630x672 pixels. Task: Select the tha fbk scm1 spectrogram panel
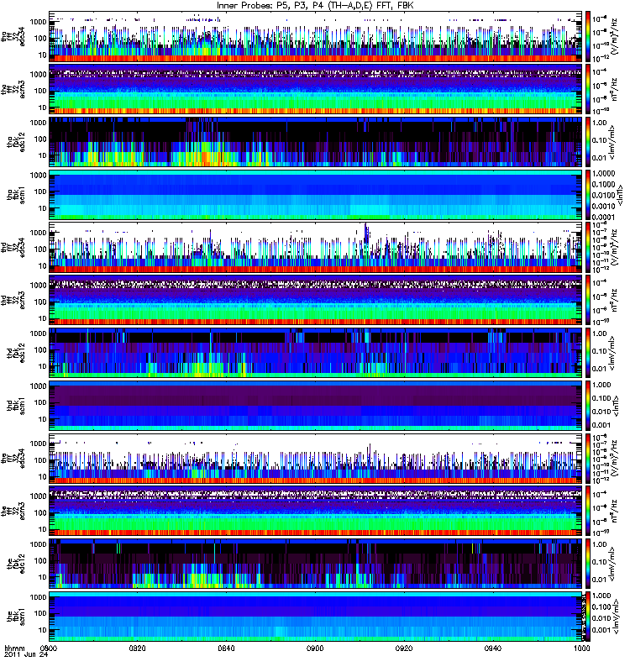(316, 195)
